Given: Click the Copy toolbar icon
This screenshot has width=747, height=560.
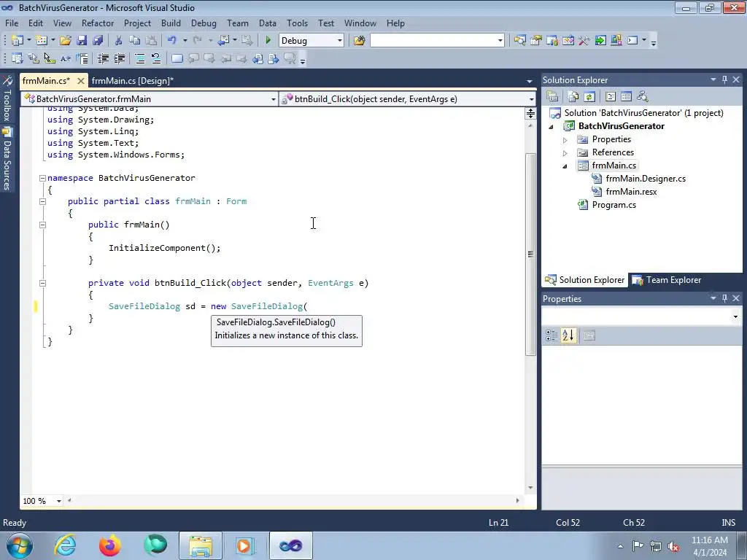Looking at the screenshot, I should click(x=135, y=41).
